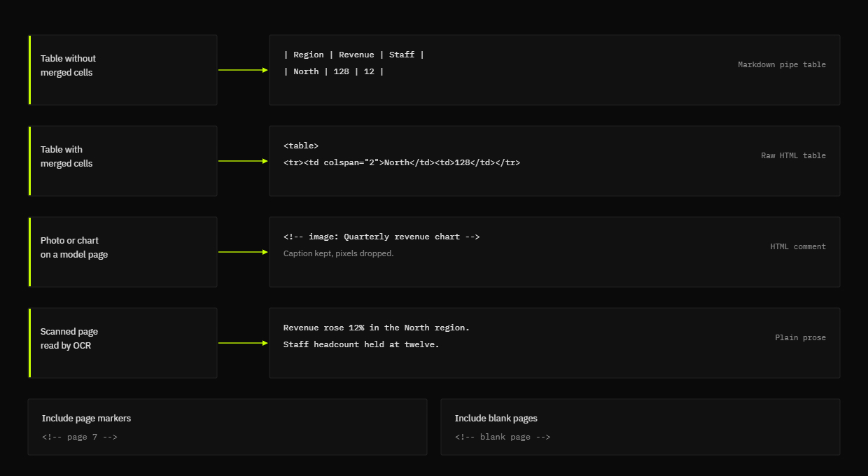Click the 'Markdown pipe table' label
Image resolution: width=868 pixels, height=476 pixels.
coord(782,64)
